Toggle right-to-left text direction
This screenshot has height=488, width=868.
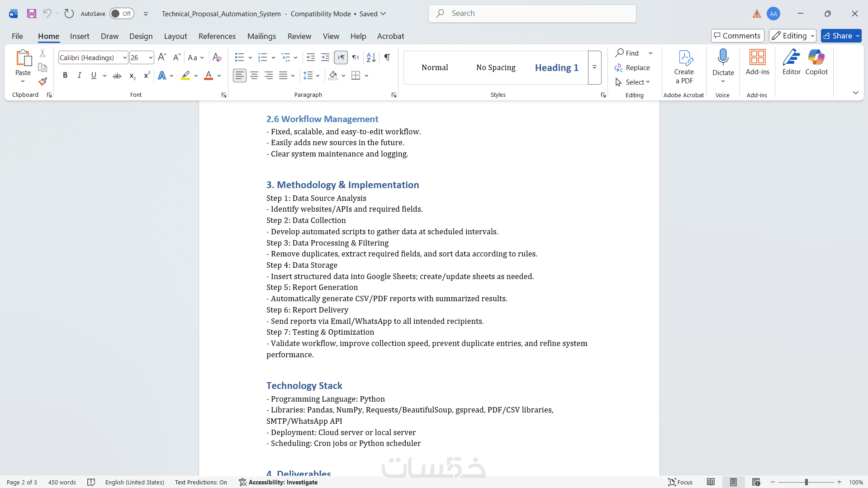356,57
